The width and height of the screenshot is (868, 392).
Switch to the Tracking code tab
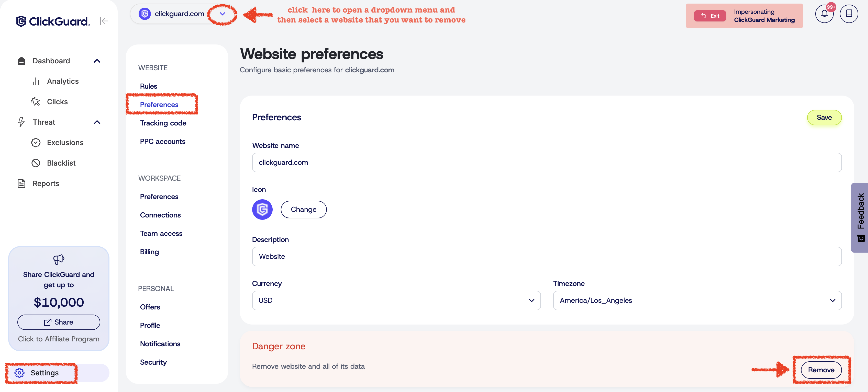point(163,123)
